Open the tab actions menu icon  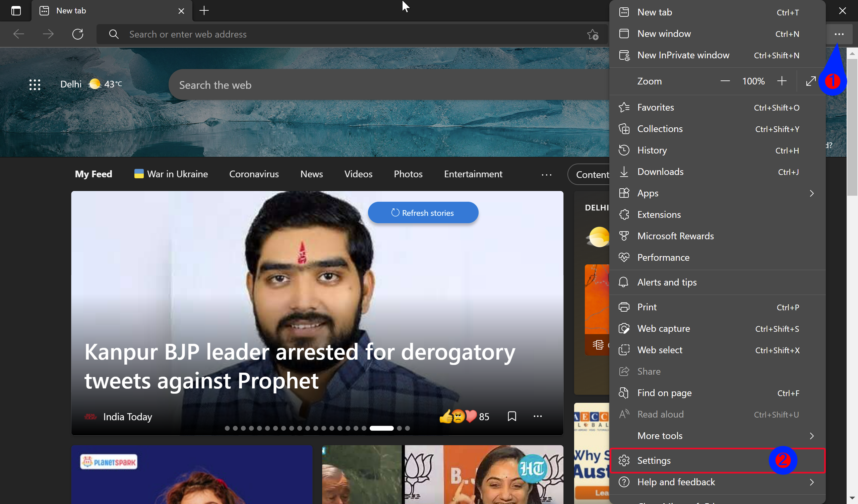pos(16,11)
